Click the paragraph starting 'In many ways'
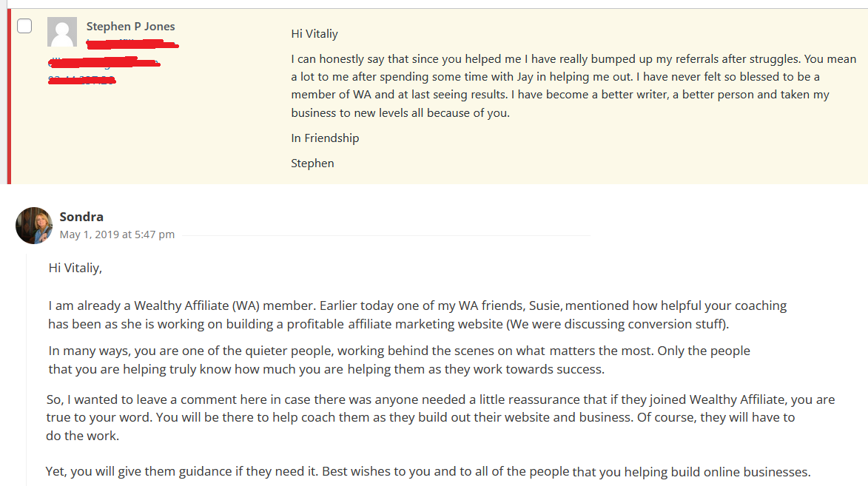The height and width of the screenshot is (486, 868). [399, 360]
